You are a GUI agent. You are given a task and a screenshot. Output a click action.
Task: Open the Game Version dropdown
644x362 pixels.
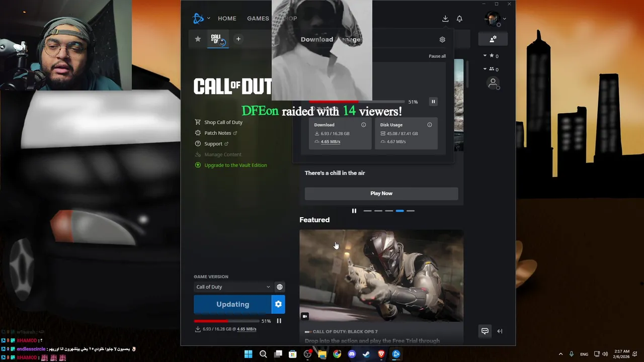point(233,287)
